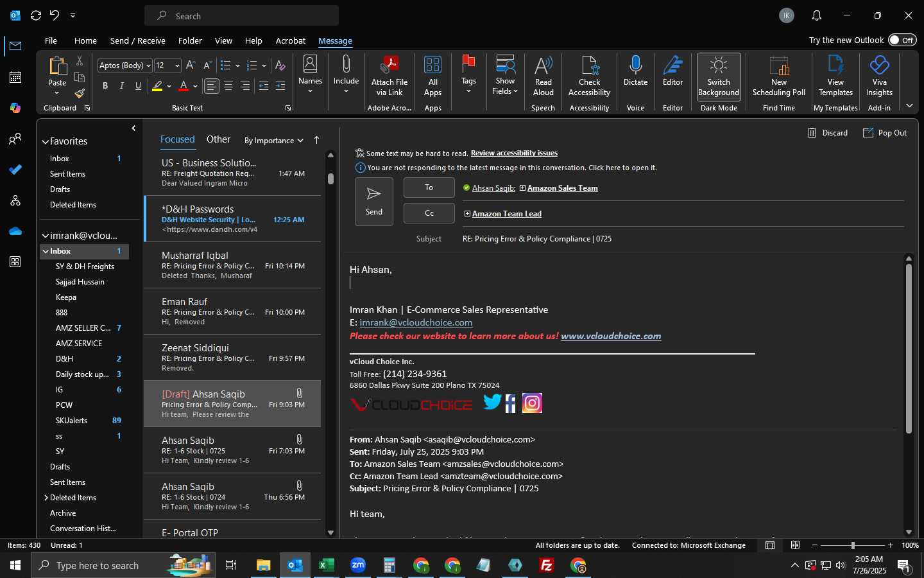Click the zoom slider handle
Image resolution: width=924 pixels, height=578 pixels.
[853, 545]
